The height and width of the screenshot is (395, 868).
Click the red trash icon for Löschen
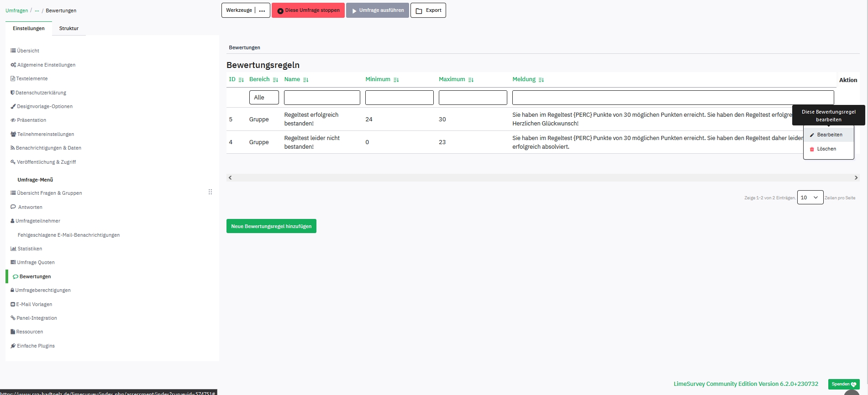point(812,149)
